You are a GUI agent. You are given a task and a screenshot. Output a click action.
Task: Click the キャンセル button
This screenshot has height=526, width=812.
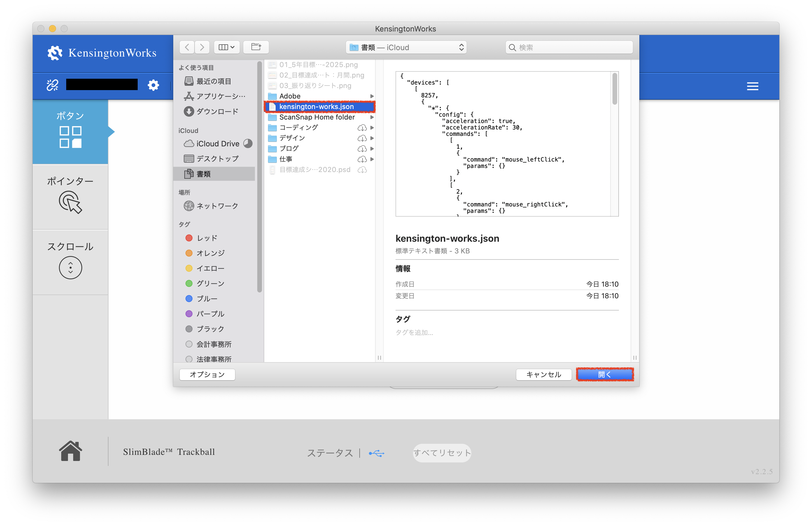coord(543,375)
